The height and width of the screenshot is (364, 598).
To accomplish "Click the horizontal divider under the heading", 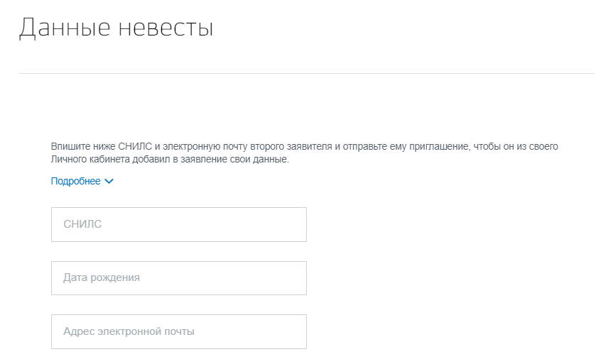I will click(x=306, y=73).
